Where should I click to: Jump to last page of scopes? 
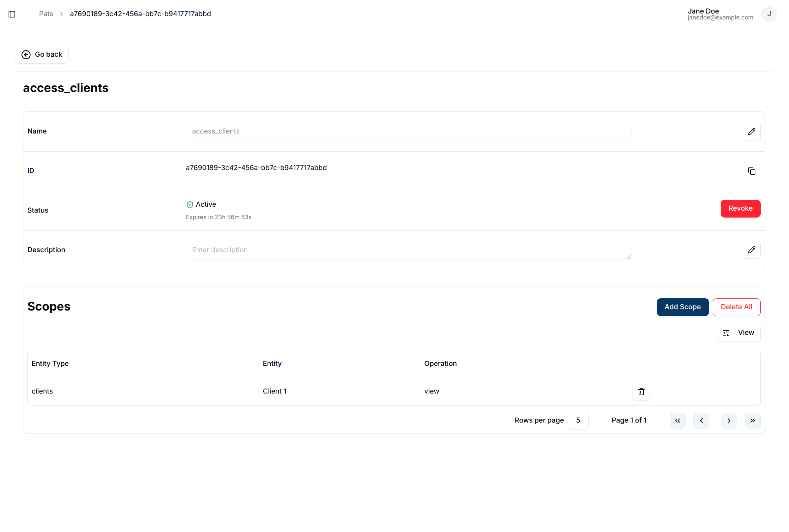tap(752, 420)
